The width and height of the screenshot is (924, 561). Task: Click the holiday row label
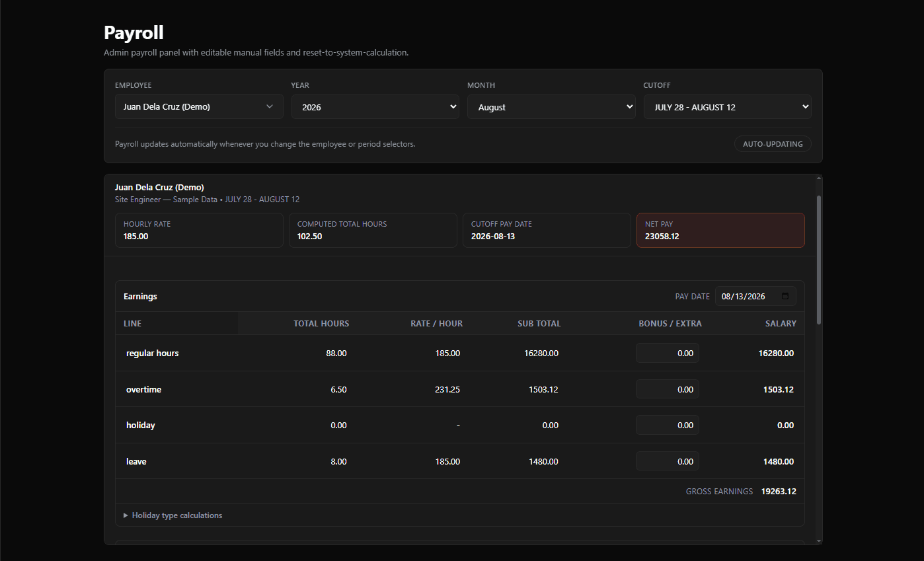(x=141, y=425)
